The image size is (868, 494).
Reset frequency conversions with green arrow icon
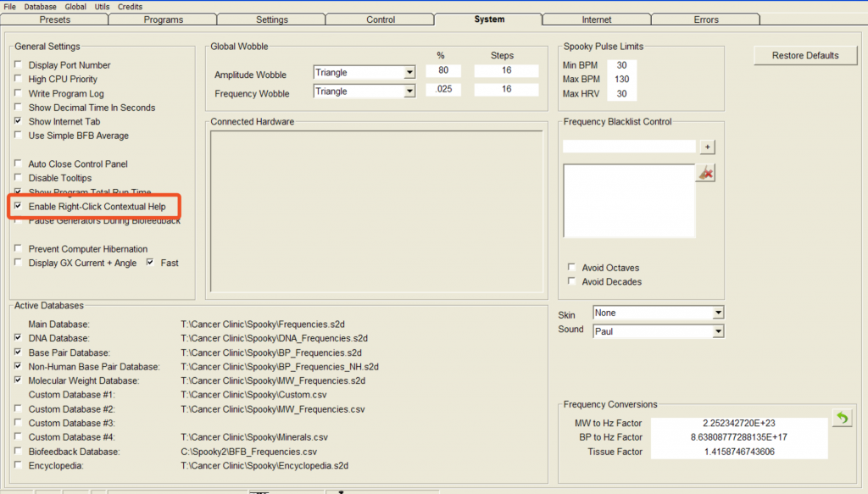(842, 419)
